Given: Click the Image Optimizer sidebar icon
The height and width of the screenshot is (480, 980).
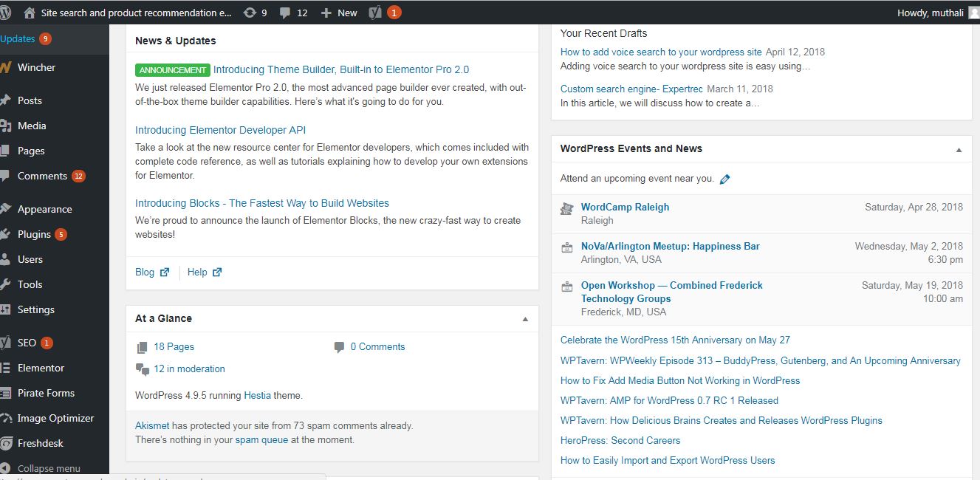Looking at the screenshot, I should (x=7, y=418).
